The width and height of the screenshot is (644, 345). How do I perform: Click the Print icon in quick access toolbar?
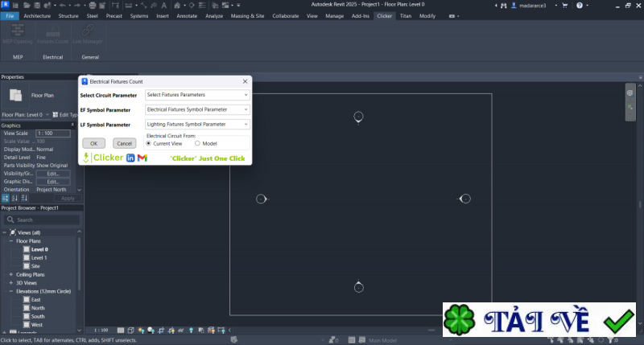click(x=91, y=5)
